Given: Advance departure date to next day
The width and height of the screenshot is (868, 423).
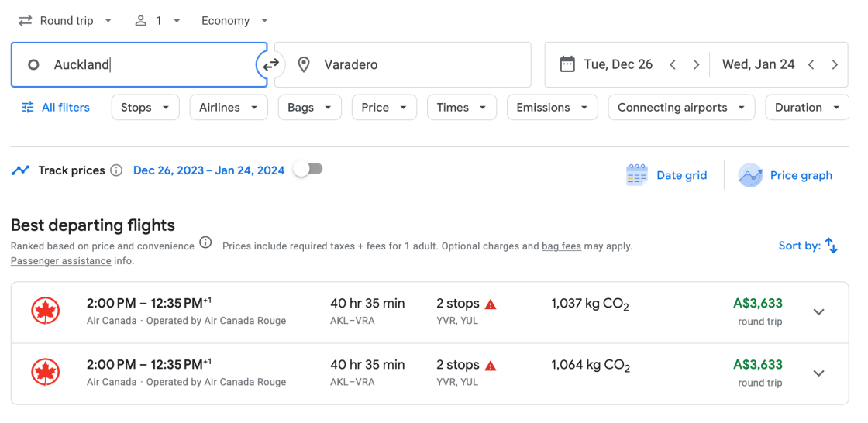Looking at the screenshot, I should (x=696, y=65).
